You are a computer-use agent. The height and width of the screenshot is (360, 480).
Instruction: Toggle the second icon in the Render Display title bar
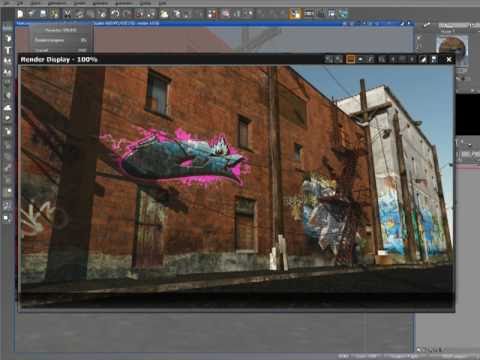pos(339,59)
